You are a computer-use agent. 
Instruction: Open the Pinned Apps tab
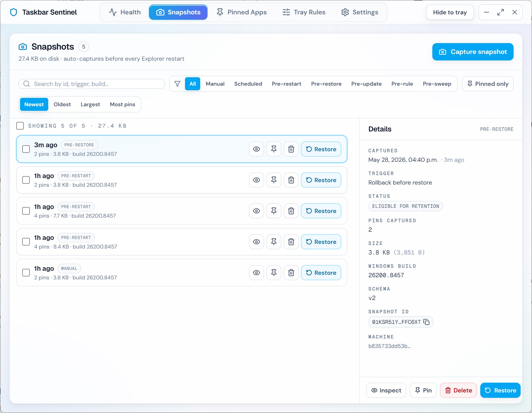pyautogui.click(x=242, y=12)
